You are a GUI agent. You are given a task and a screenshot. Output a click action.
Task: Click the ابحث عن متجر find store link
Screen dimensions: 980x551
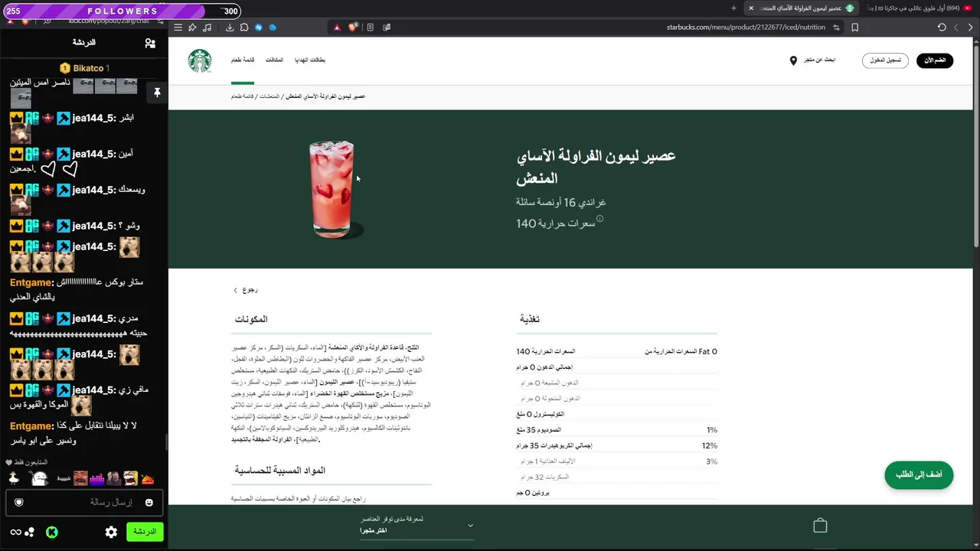click(x=819, y=60)
